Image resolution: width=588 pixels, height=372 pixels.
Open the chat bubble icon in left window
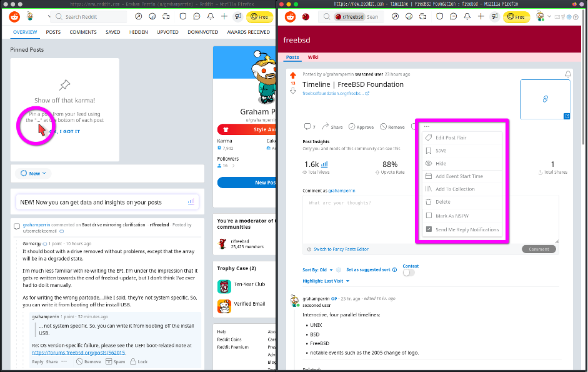pos(196,17)
